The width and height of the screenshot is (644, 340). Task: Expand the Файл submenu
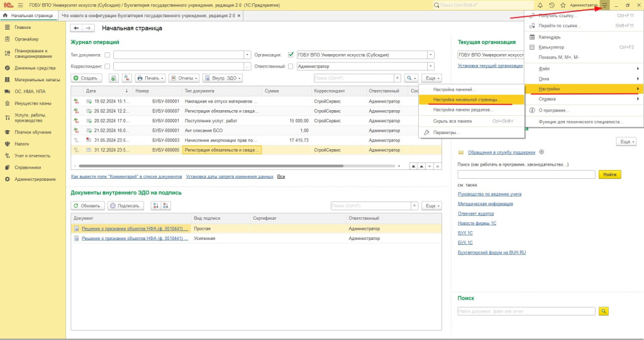click(x=584, y=69)
